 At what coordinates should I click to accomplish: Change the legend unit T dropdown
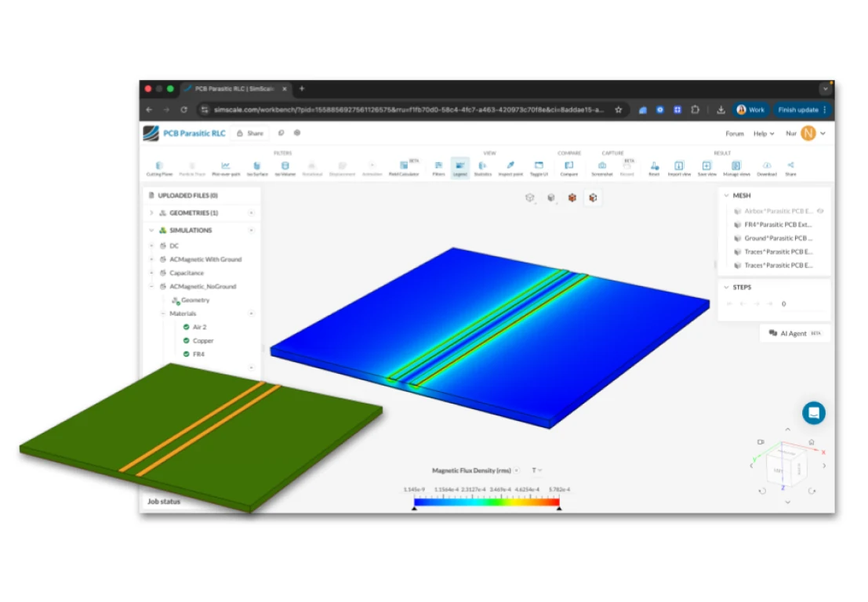pos(536,470)
